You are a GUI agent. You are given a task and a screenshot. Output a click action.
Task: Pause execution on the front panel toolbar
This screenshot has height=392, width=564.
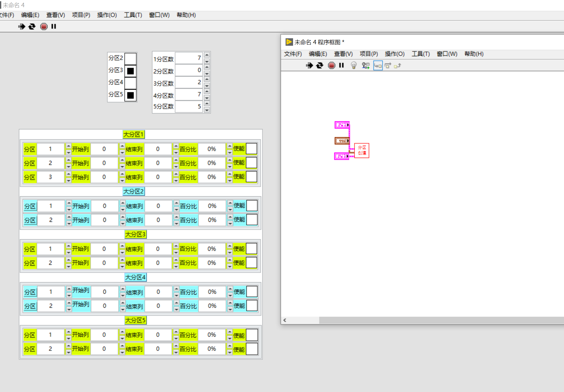coord(54,26)
